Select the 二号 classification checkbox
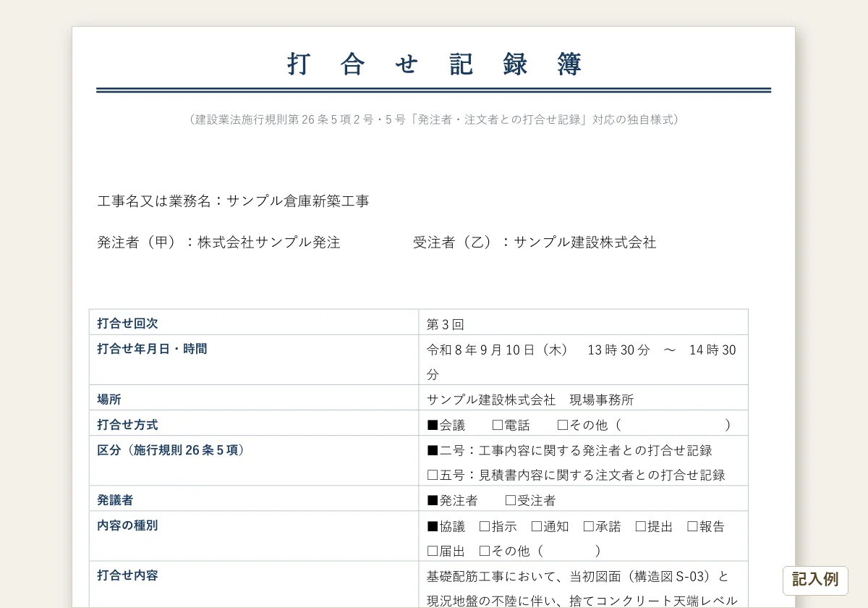868x608 pixels. pyautogui.click(x=433, y=451)
